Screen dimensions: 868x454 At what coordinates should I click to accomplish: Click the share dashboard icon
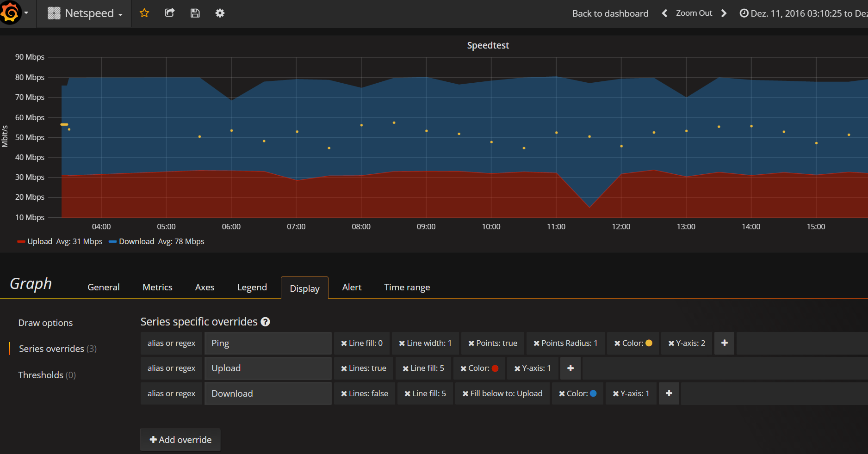(170, 13)
